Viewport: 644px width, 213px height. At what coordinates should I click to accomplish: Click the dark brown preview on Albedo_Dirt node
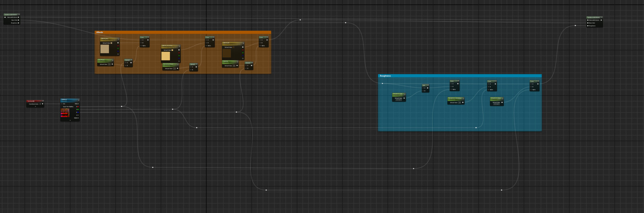(x=227, y=54)
